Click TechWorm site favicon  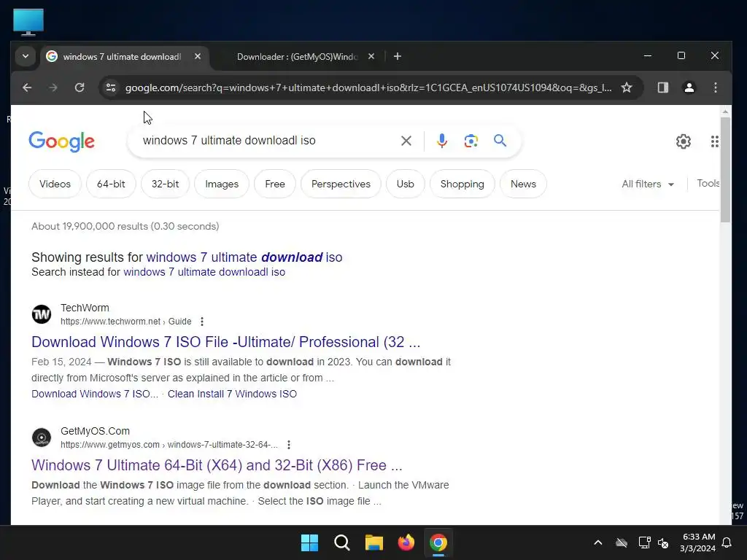point(42,314)
